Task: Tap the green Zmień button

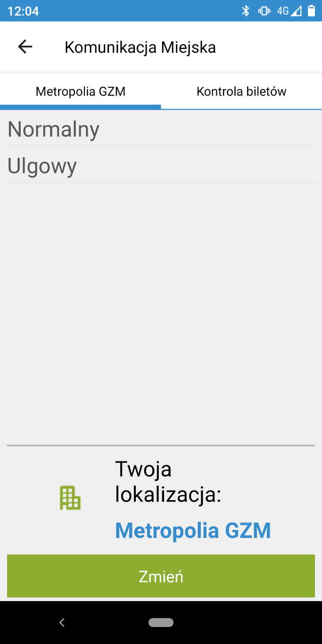Action: (x=161, y=576)
